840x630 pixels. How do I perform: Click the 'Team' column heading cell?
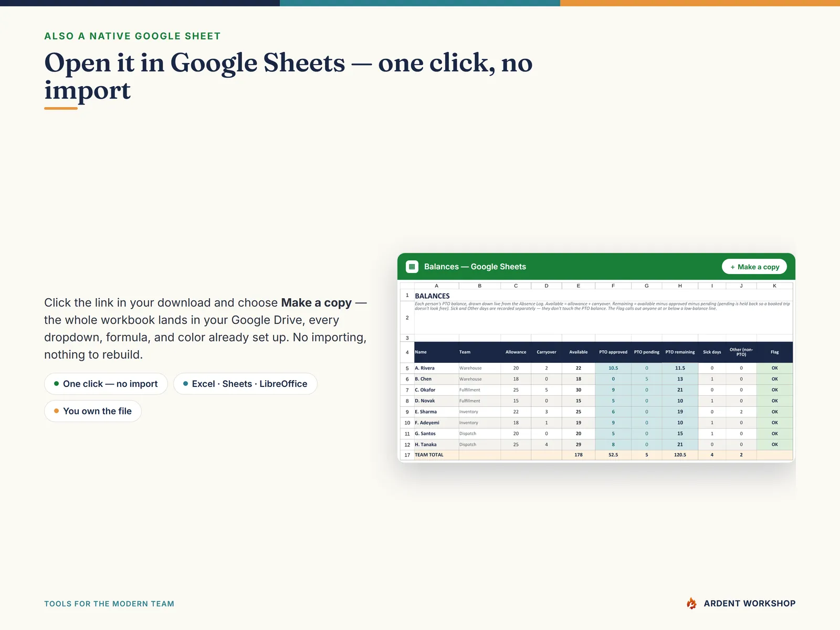pyautogui.click(x=479, y=352)
